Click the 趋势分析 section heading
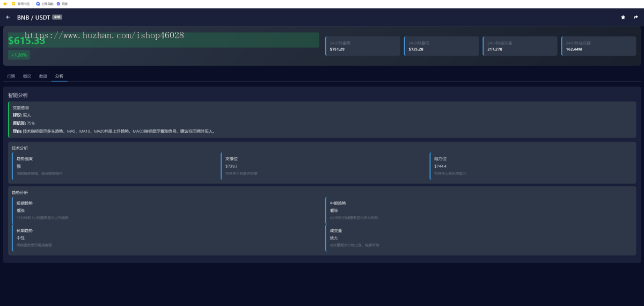 click(x=19, y=192)
